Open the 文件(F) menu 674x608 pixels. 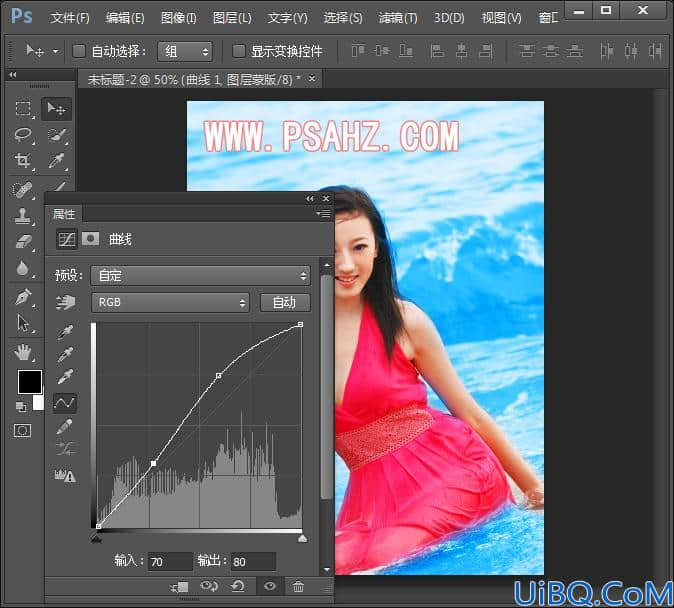(x=70, y=18)
